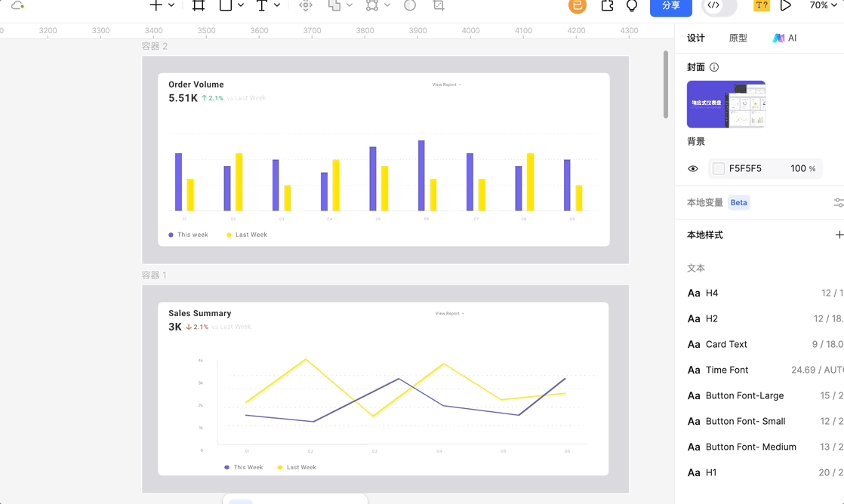Select the Rectangle shape tool
The image size is (844, 504).
pos(226,5)
